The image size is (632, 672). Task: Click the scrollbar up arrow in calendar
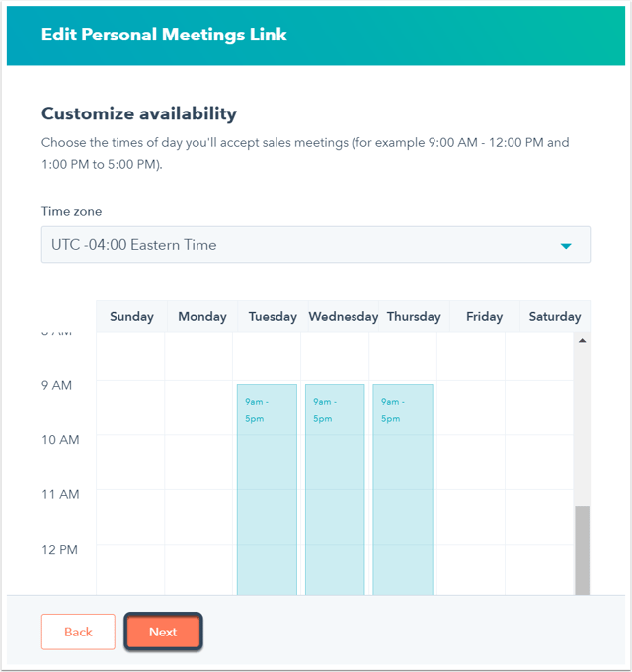582,341
